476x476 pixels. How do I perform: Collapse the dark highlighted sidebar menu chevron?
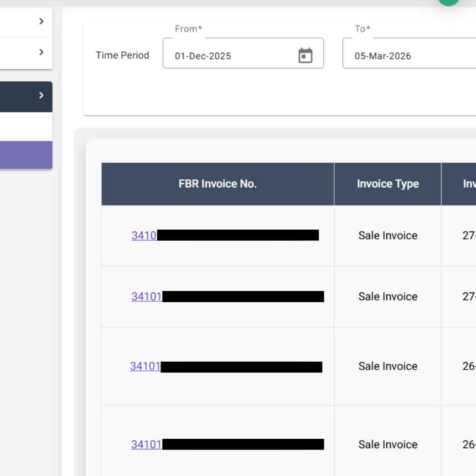pyautogui.click(x=41, y=96)
